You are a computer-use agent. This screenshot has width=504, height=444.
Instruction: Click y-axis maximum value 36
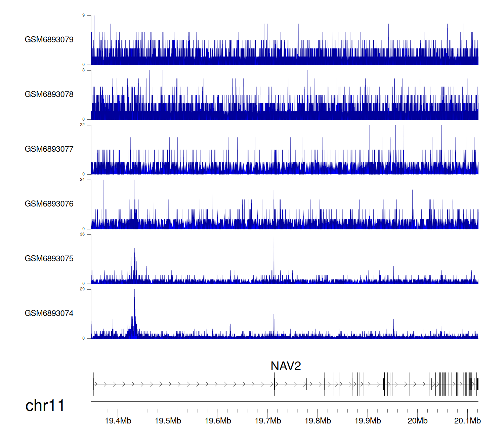click(82, 234)
